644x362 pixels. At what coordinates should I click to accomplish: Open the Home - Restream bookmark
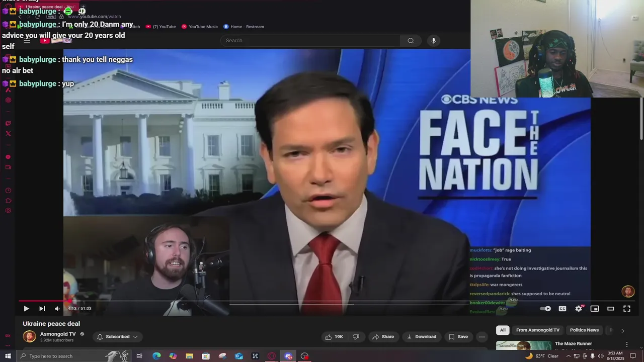244,27
